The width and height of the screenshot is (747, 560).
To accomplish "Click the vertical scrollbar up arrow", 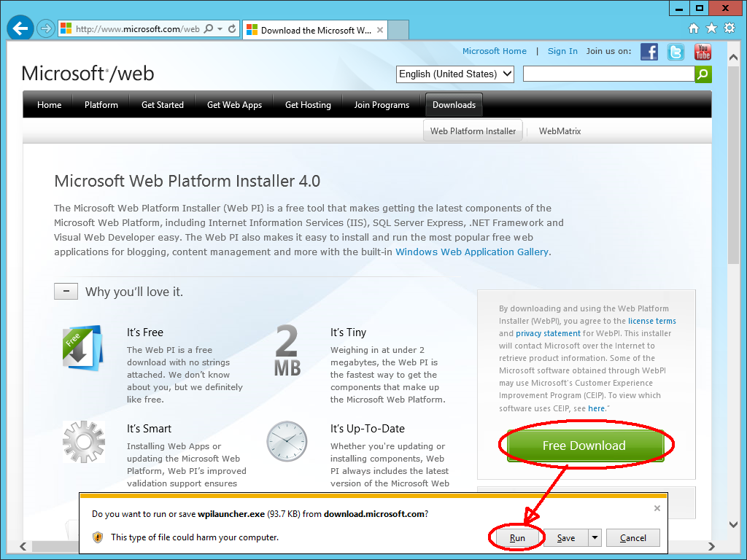I will [734, 57].
